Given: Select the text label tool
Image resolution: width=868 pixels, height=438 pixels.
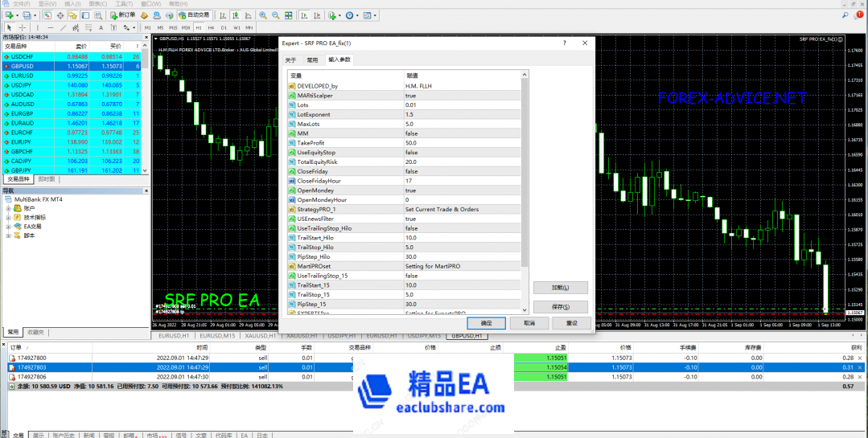Looking at the screenshot, I should point(113,27).
